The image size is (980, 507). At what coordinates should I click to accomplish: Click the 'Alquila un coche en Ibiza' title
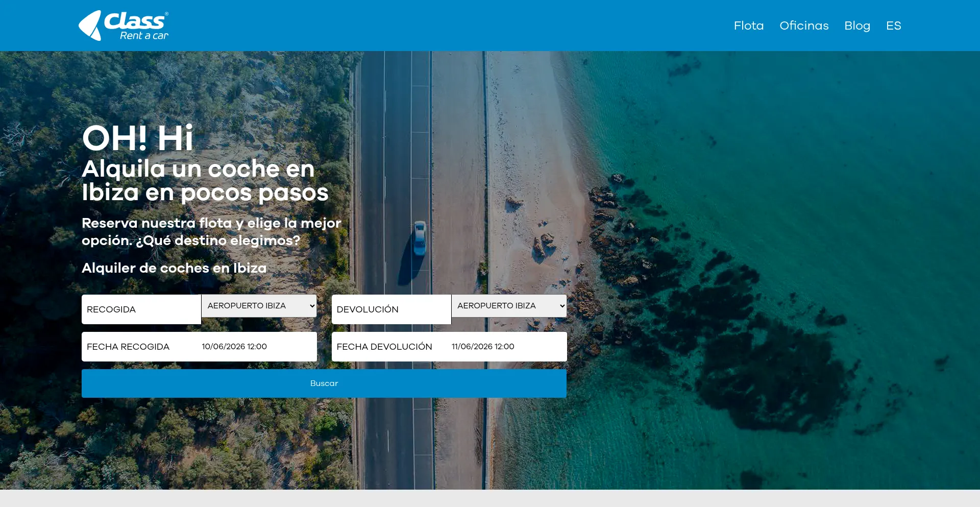coord(205,181)
